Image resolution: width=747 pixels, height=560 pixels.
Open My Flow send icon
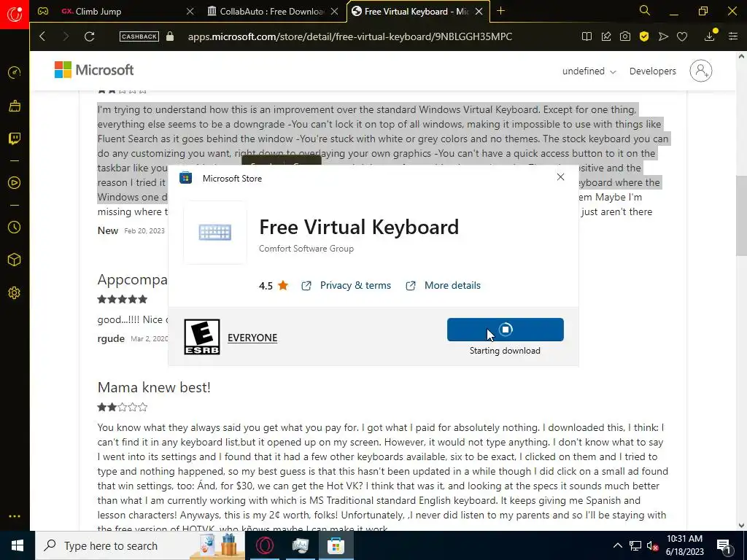663,36
